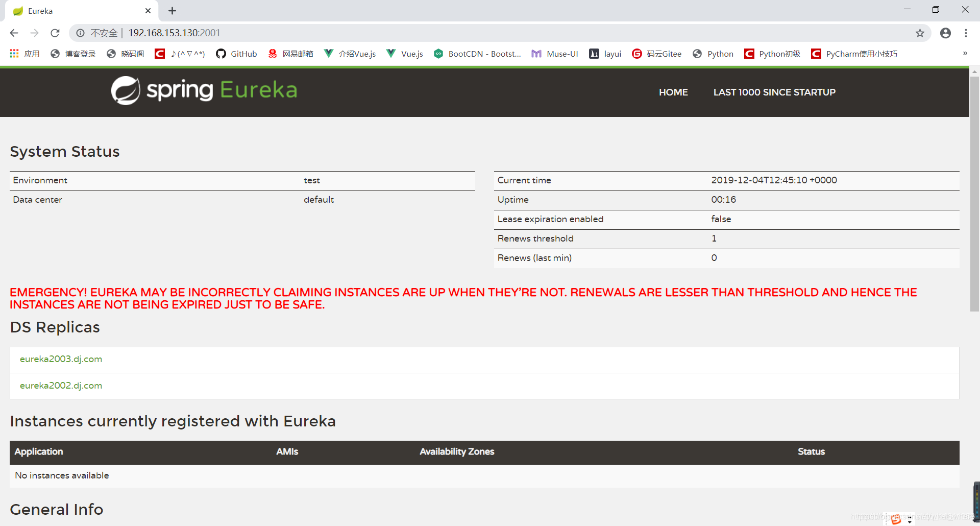Click the Renews (last min) label

click(x=534, y=258)
